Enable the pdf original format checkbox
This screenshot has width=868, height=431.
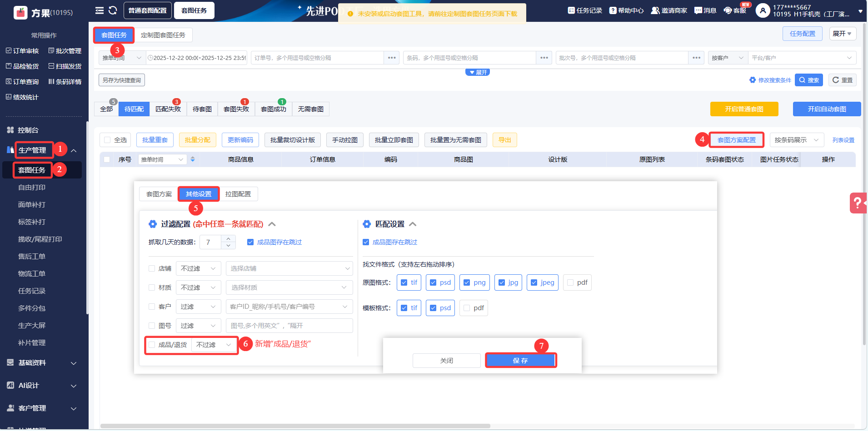(x=570, y=282)
